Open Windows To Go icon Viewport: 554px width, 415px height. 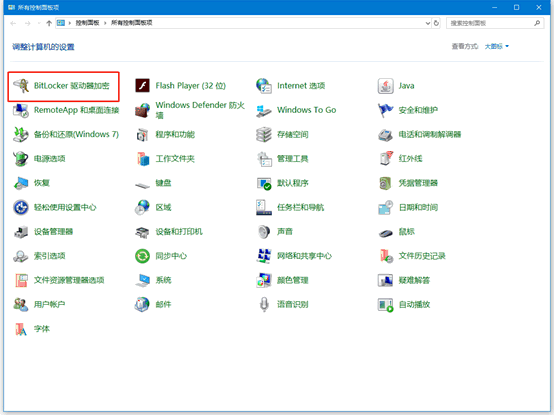264,110
